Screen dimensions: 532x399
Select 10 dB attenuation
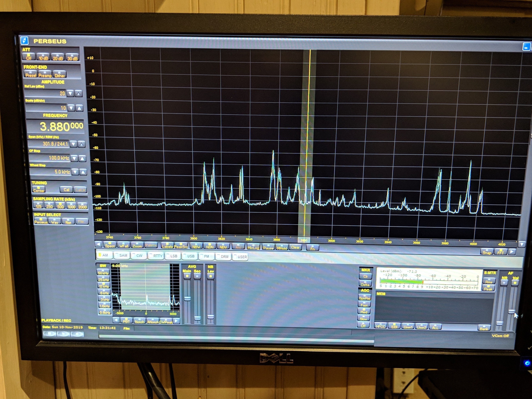(43, 57)
